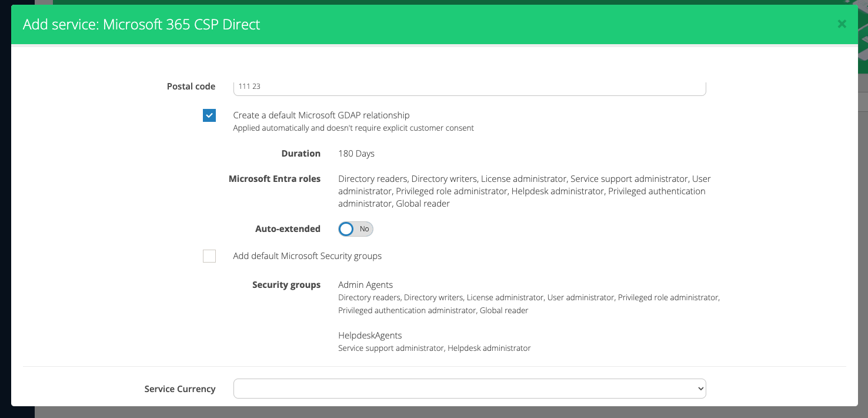Click the Service Currency field label
868x418 pixels.
click(x=180, y=389)
